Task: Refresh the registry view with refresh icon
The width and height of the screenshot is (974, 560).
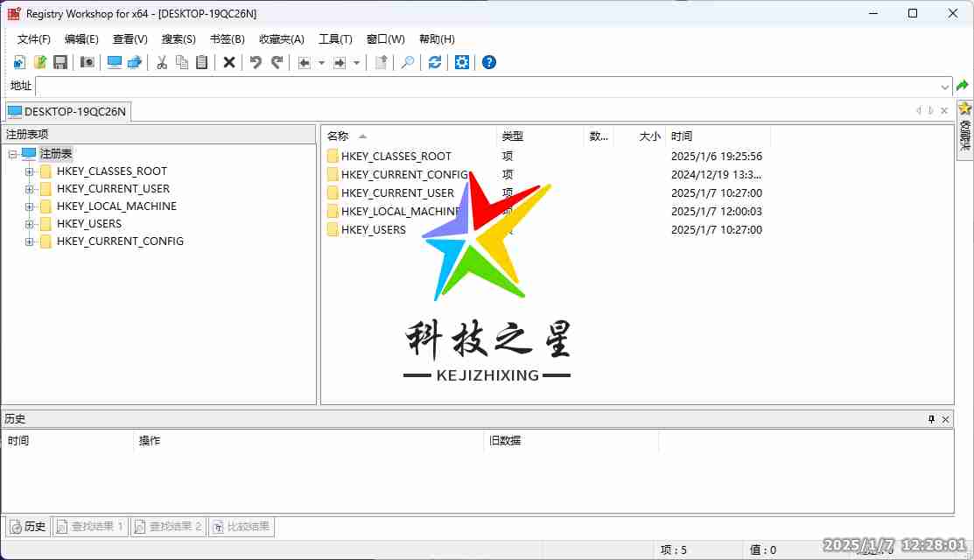Action: (434, 62)
